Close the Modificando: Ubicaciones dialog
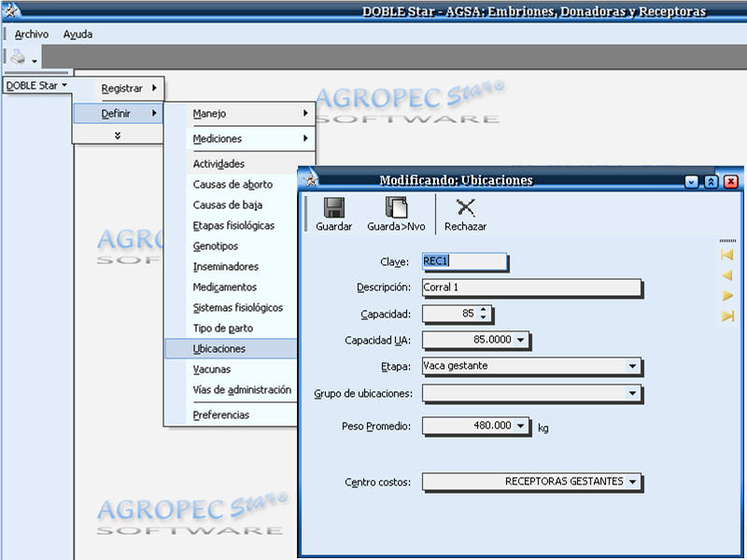 [x=731, y=181]
